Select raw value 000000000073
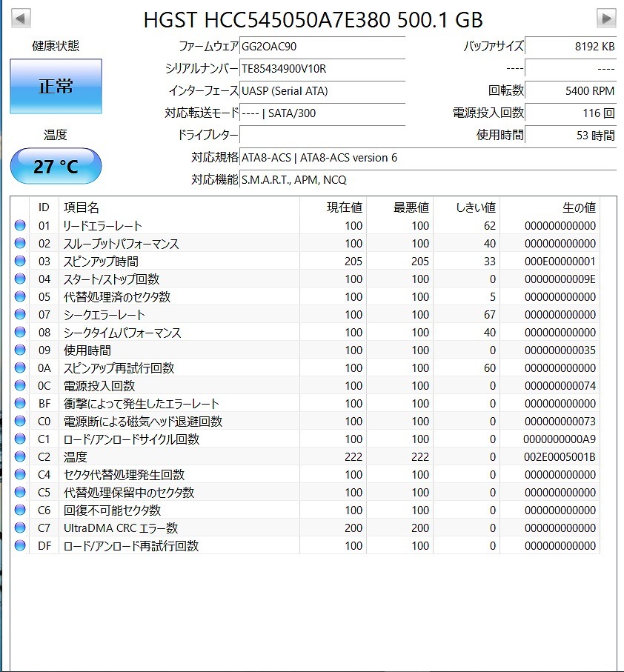The width and height of the screenshot is (624, 672). point(560,422)
